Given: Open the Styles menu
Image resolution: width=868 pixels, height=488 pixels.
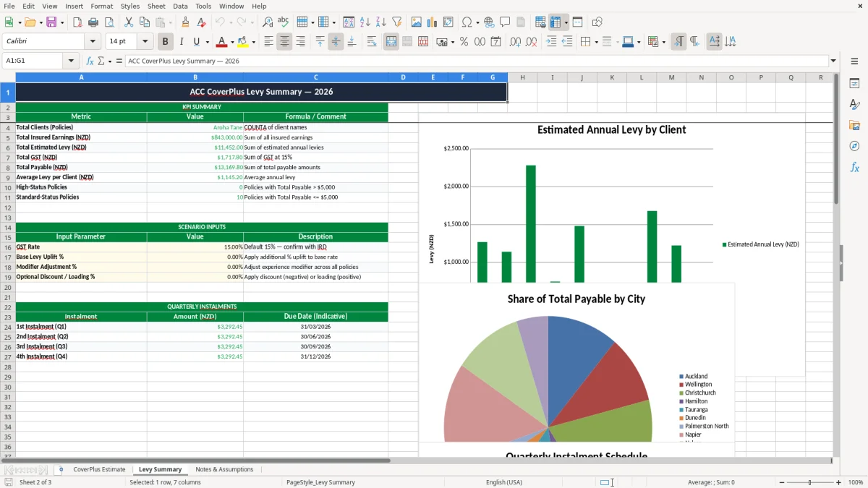Looking at the screenshot, I should click(x=130, y=6).
